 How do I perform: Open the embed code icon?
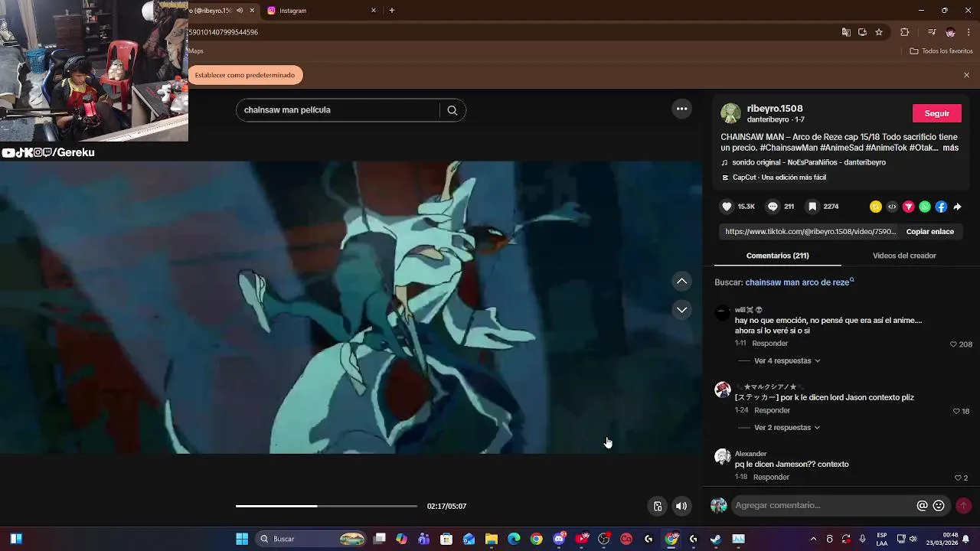[892, 207]
